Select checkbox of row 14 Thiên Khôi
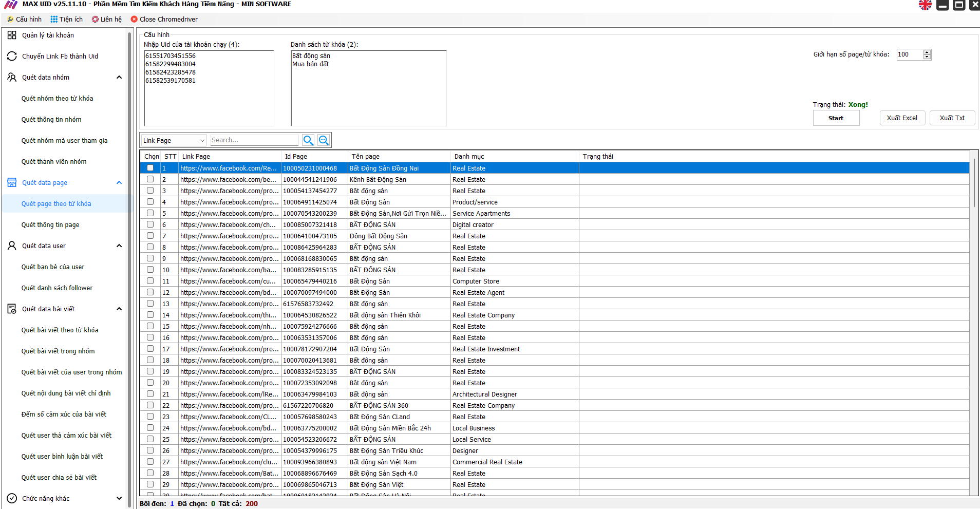The height and width of the screenshot is (509, 980). click(150, 315)
